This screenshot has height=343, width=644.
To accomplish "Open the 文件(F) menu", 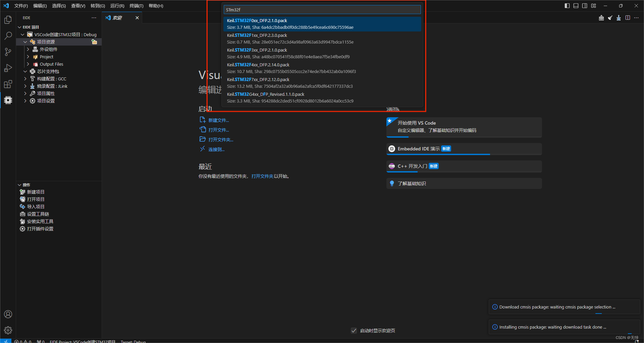I will point(21,6).
